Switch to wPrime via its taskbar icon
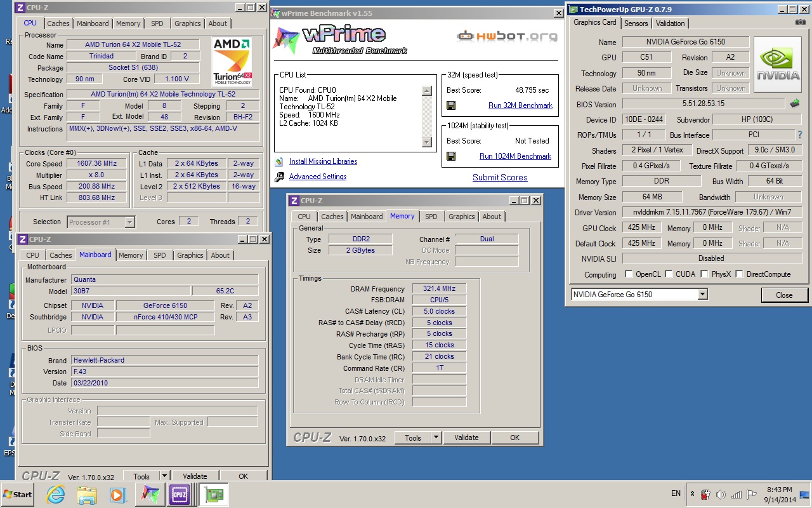812x508 pixels. pos(151,495)
